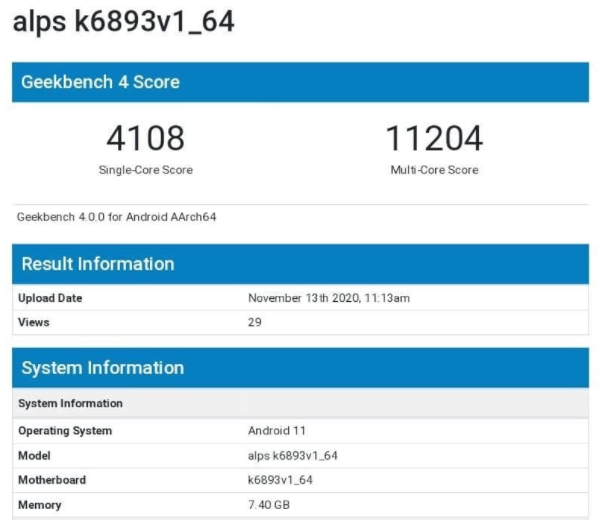600x520 pixels.
Task: Select the Android 11 value
Action: click(x=275, y=431)
